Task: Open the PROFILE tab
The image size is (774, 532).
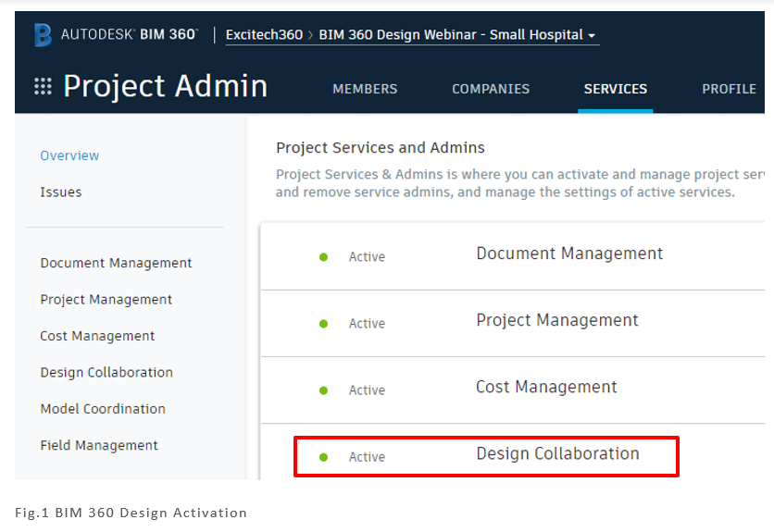Action: pyautogui.click(x=729, y=89)
